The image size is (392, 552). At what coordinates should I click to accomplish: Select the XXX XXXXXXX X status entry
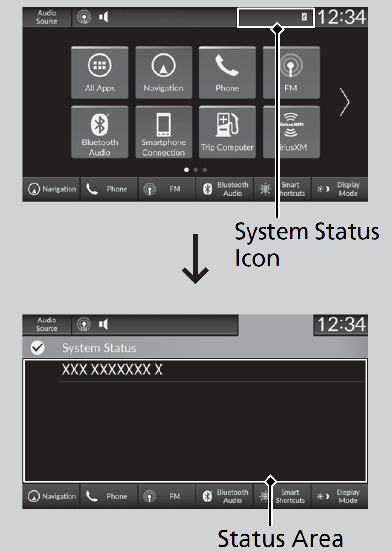click(112, 371)
